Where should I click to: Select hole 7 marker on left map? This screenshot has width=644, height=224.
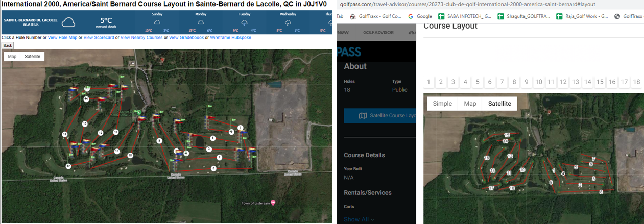pyautogui.click(x=240, y=128)
